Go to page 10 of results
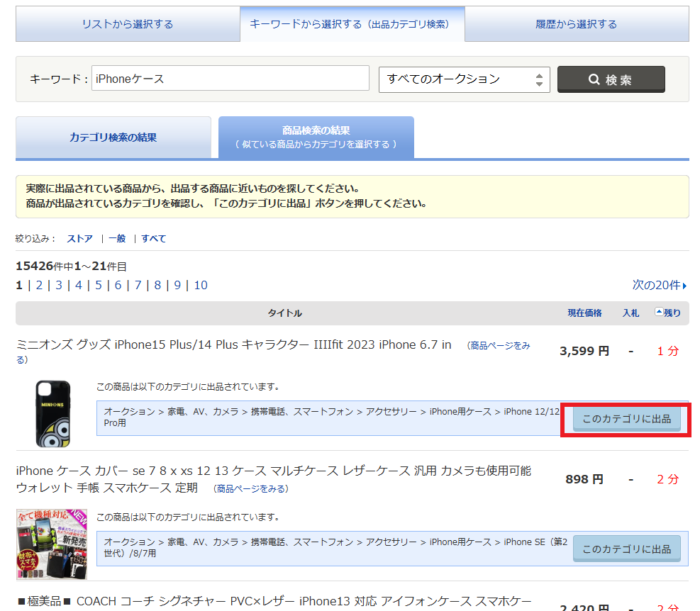The image size is (700, 611). point(201,285)
